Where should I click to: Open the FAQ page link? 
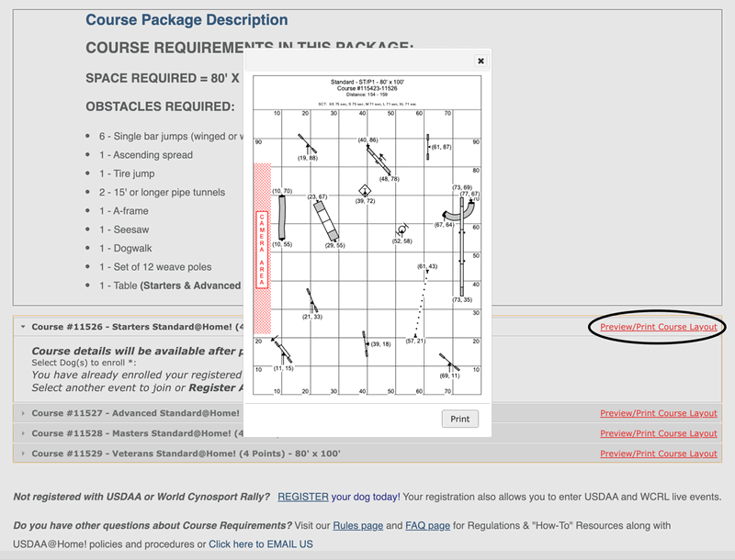pos(427,525)
